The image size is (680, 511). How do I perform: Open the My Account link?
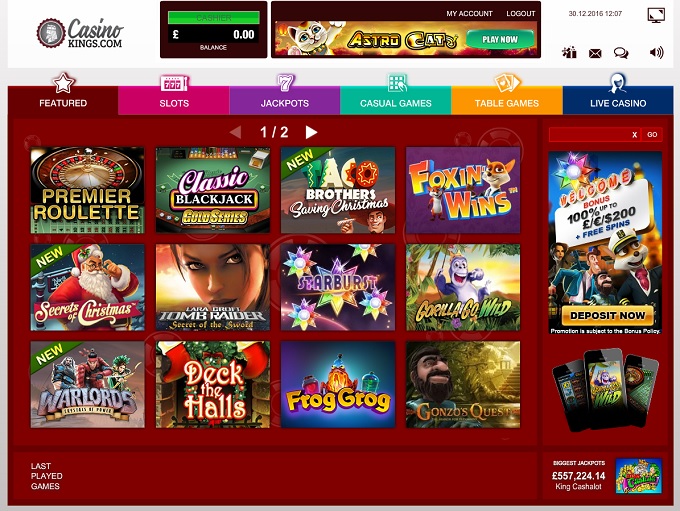tap(469, 13)
